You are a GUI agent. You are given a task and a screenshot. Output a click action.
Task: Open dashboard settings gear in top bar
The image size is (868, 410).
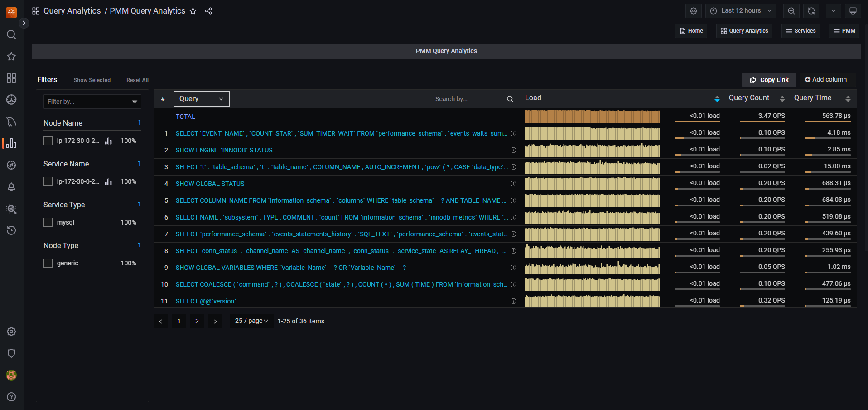coord(694,11)
